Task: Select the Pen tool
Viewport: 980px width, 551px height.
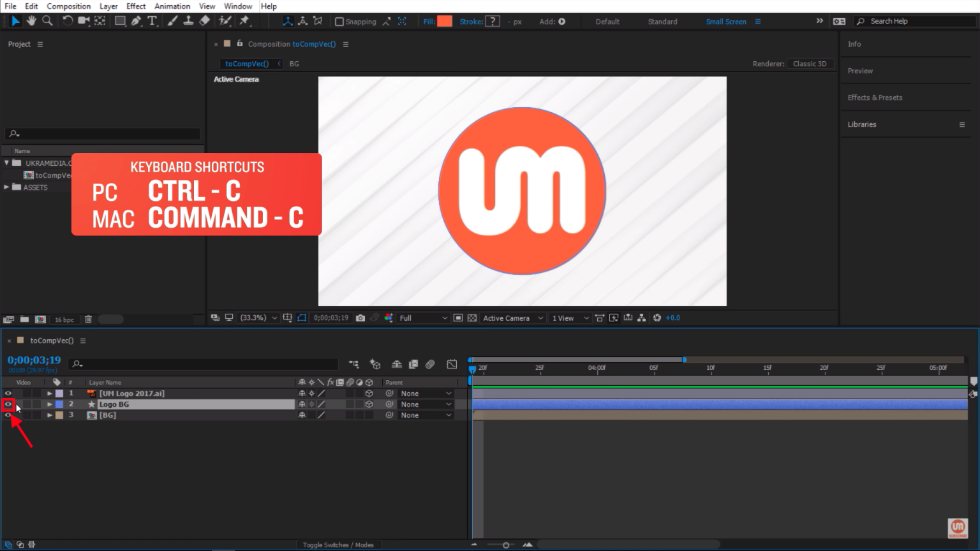Action: pos(136,21)
